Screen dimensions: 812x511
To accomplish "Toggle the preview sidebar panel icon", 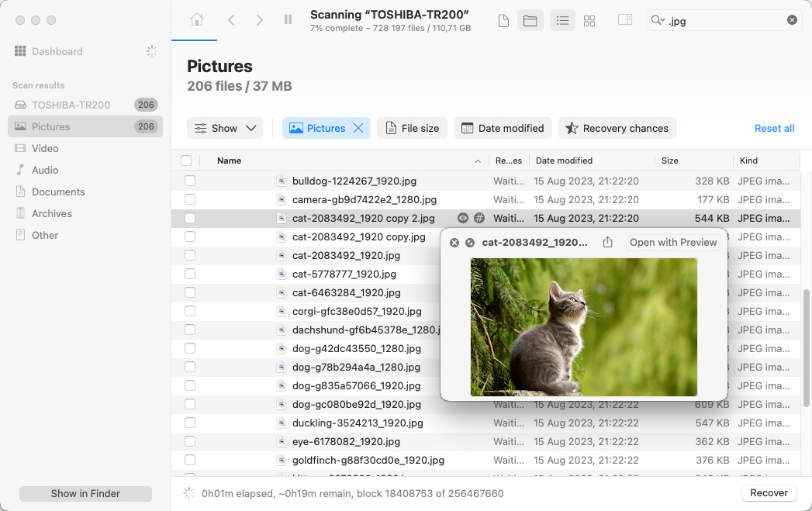I will pyautogui.click(x=625, y=19).
